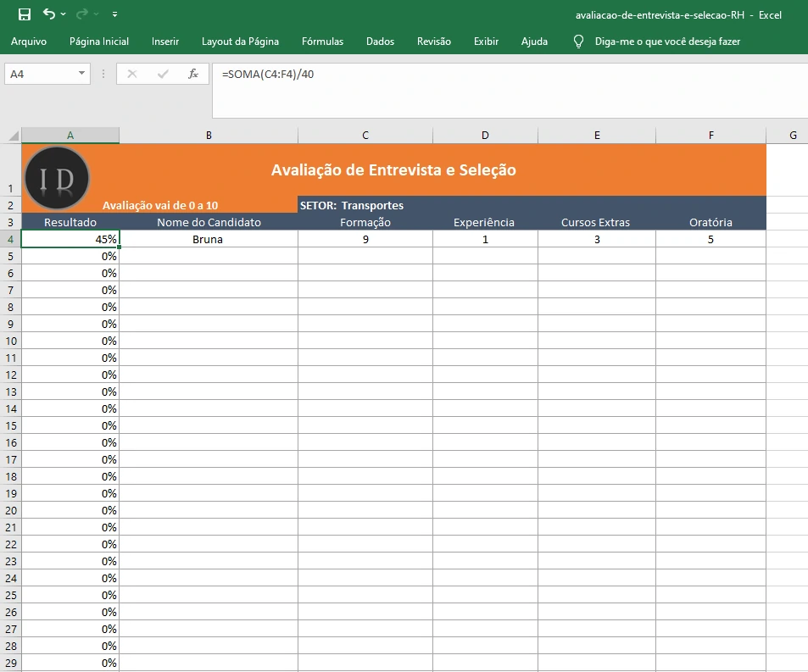The width and height of the screenshot is (808, 672).
Task: Open the Layout da Página tab
Action: coord(240,42)
